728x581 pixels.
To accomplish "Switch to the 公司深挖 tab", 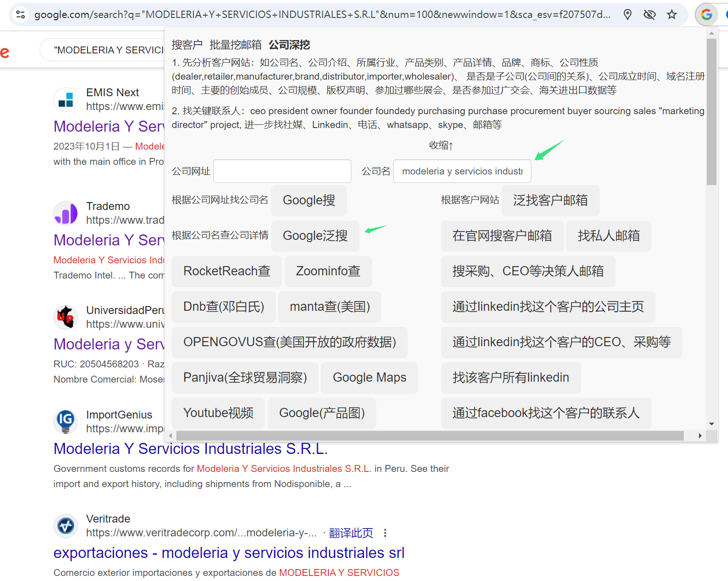I will (289, 45).
